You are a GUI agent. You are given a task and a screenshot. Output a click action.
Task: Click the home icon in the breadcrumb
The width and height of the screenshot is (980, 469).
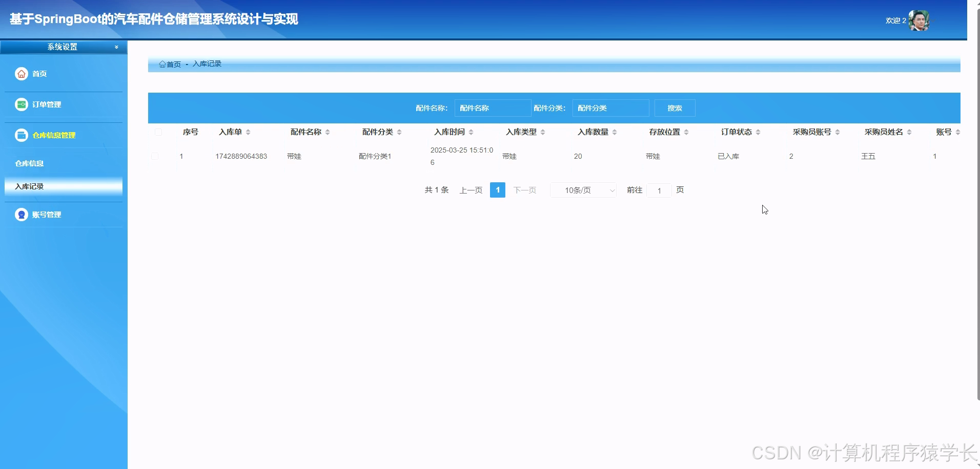tap(162, 64)
